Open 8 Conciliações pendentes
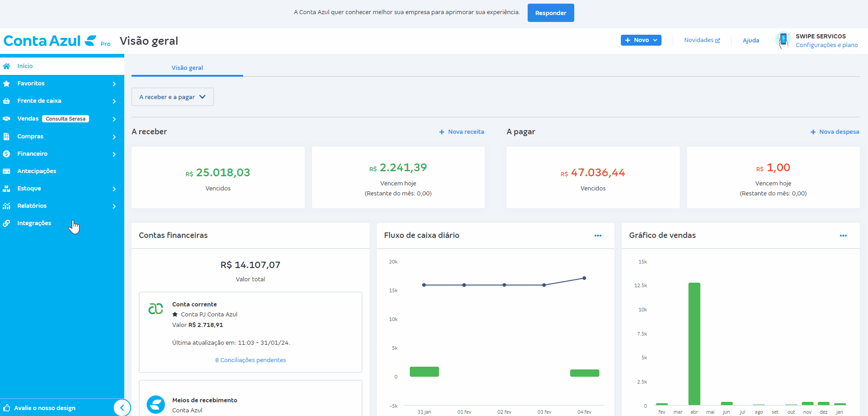This screenshot has width=868, height=416. [x=250, y=360]
